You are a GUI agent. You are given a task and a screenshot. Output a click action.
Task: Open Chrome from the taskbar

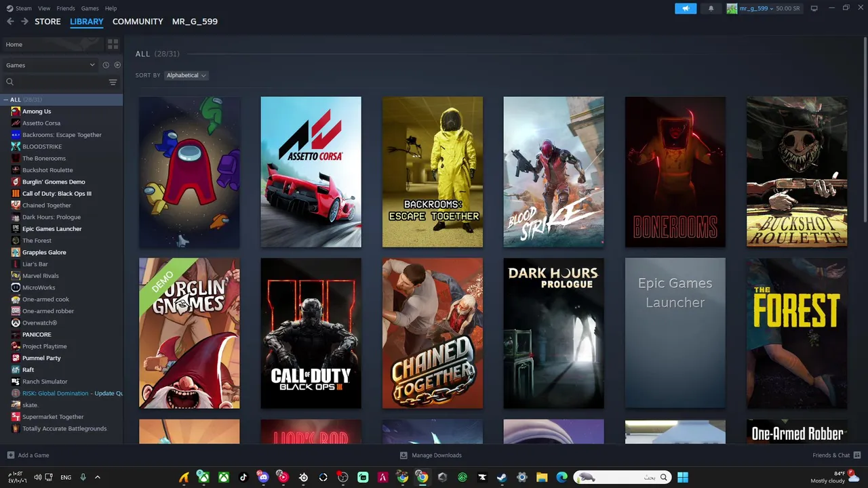(422, 477)
